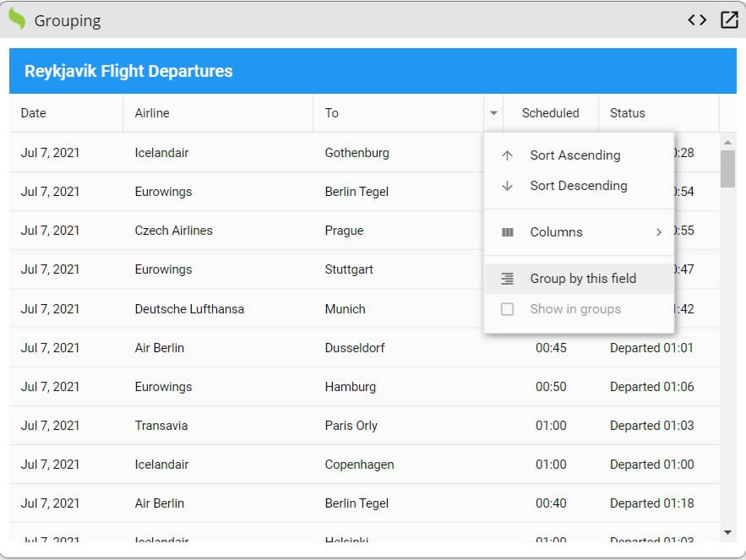Click the Scheduled column header
Viewport: 746px width, 560px height.
point(550,112)
